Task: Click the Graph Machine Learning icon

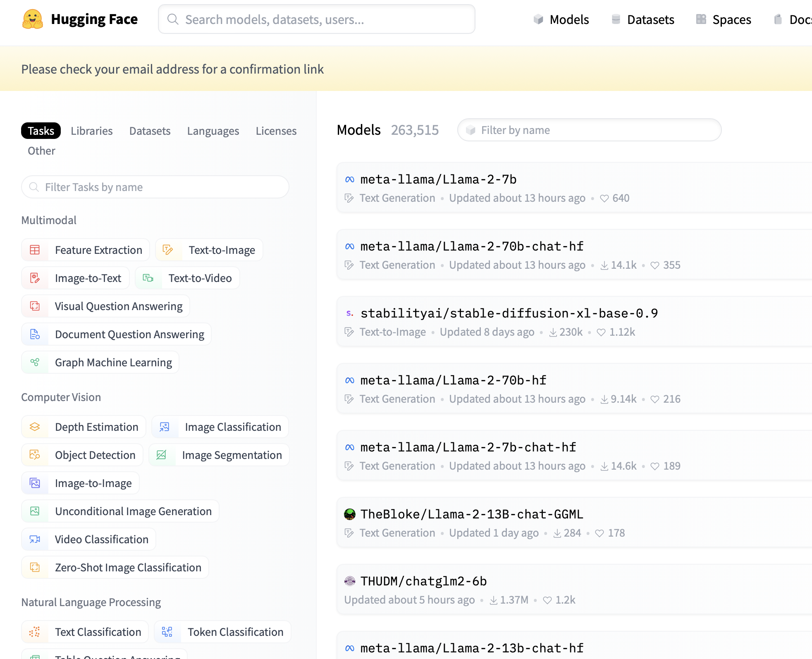Action: (35, 363)
